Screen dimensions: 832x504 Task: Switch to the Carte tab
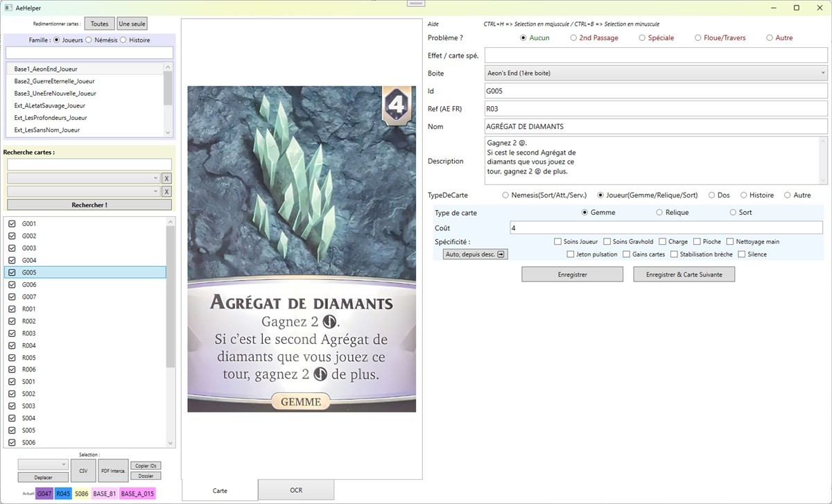pos(220,490)
